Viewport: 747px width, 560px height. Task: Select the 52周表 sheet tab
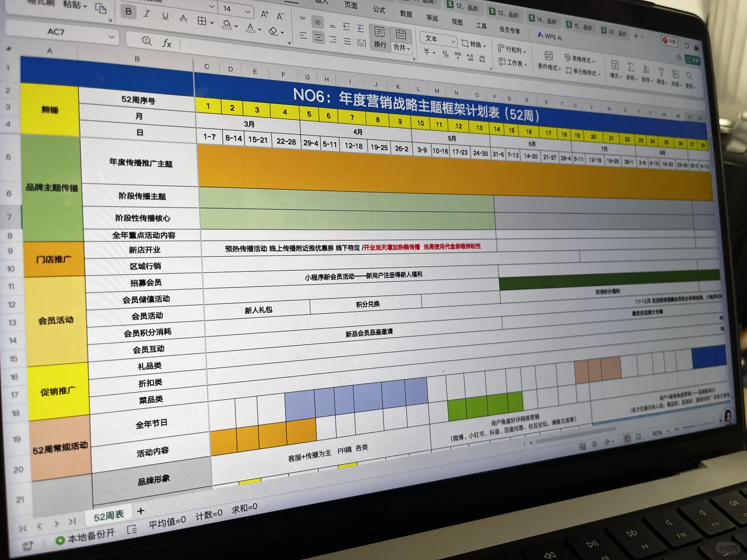click(x=109, y=515)
